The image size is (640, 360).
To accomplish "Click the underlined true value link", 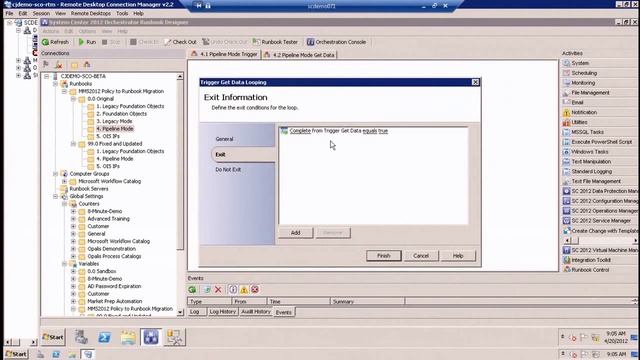I will click(383, 131).
